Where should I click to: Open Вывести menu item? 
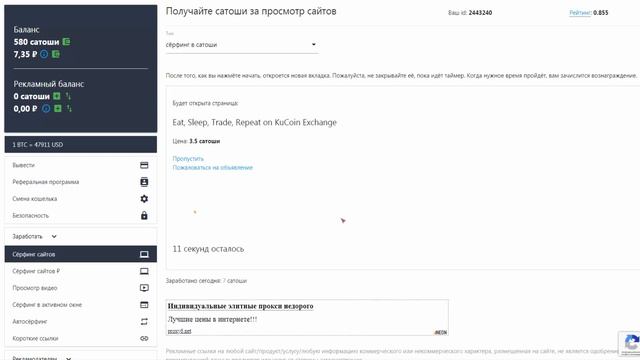pyautogui.click(x=80, y=165)
